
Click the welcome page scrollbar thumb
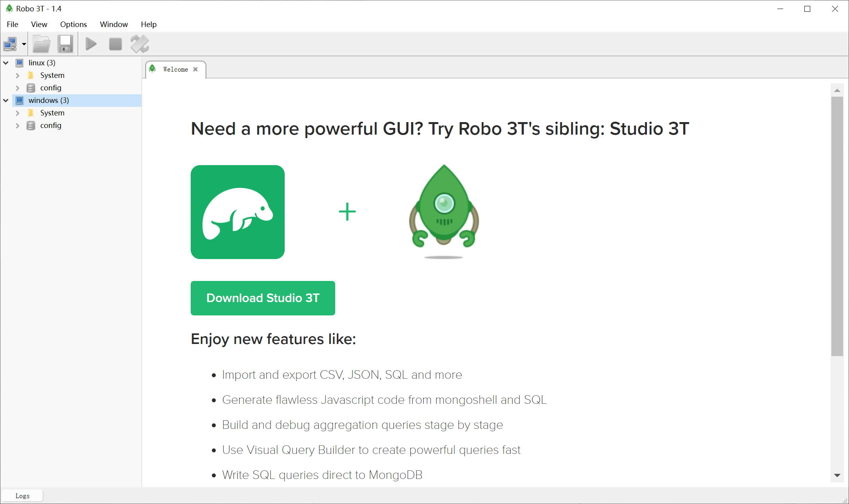(x=837, y=226)
